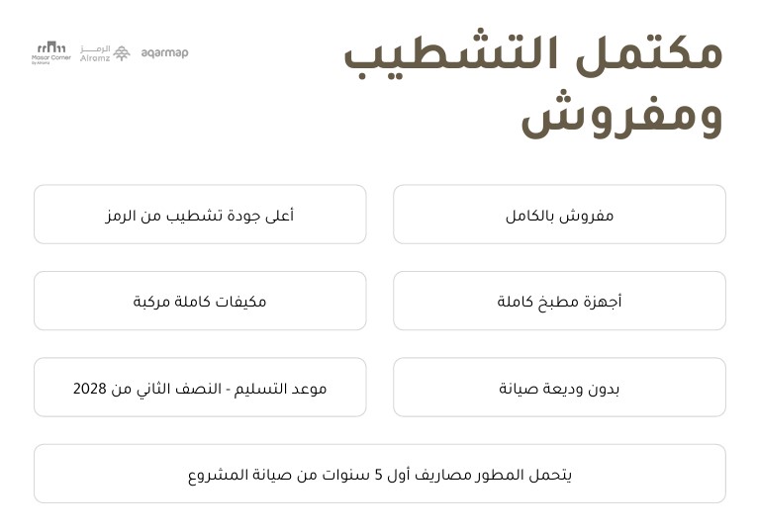The height and width of the screenshot is (532, 757).
Task: Click the English 'Alramz' logo text
Action: tap(95, 58)
